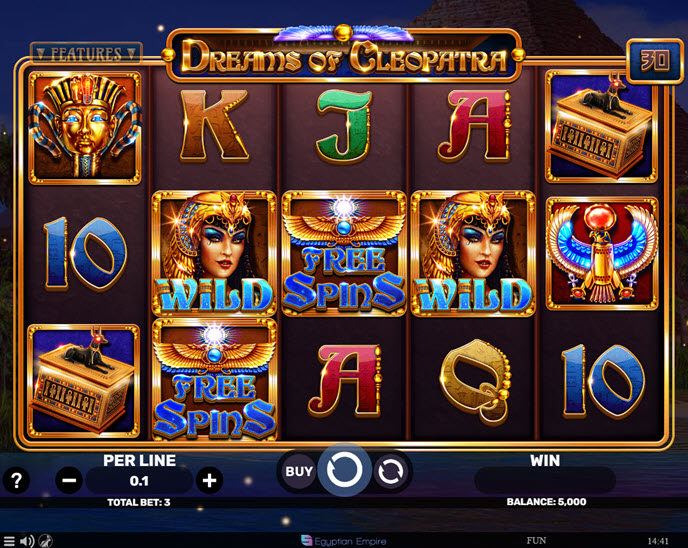Image resolution: width=688 pixels, height=548 pixels.
Task: Click the Anubis chest on reel five
Action: pyautogui.click(x=601, y=127)
